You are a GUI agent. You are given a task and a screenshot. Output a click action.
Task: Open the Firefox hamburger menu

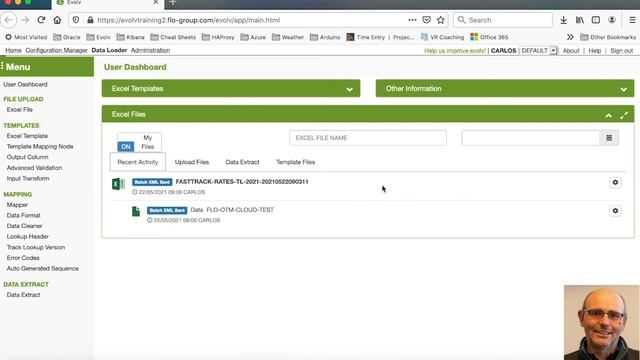point(632,20)
